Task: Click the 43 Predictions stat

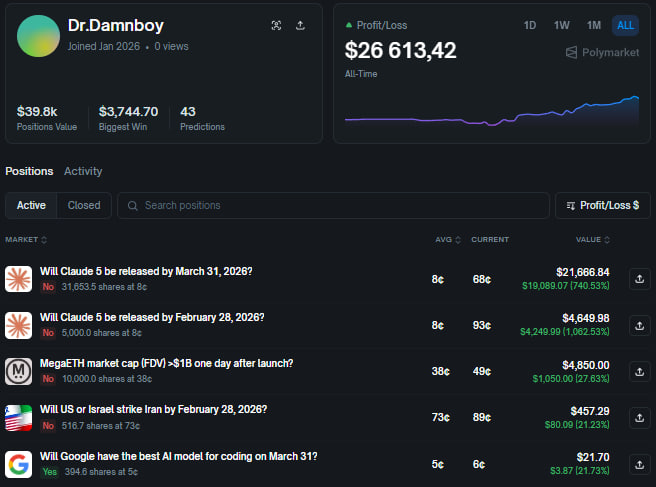Action: (202, 118)
